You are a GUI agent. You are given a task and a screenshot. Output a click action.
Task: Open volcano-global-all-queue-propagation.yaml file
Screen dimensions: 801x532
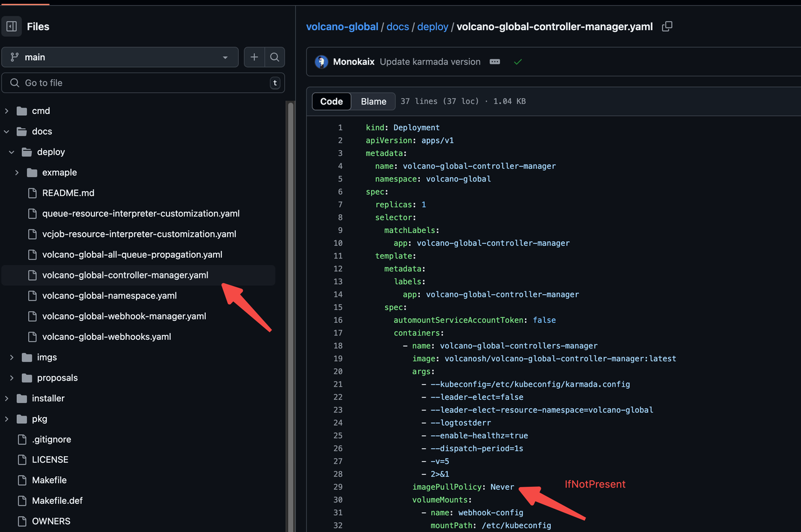(132, 255)
